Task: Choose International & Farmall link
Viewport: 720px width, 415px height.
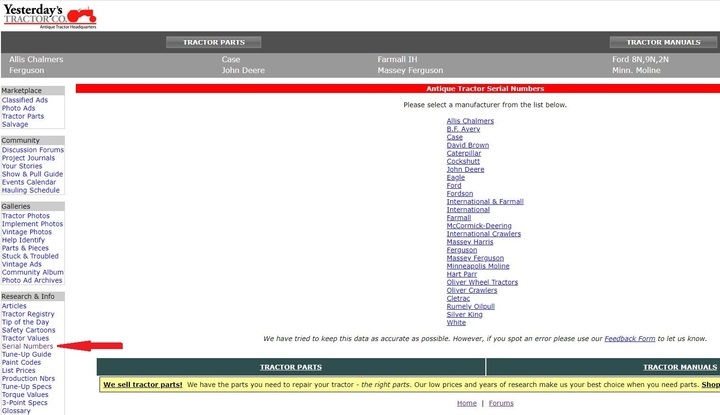Action: pyautogui.click(x=485, y=202)
